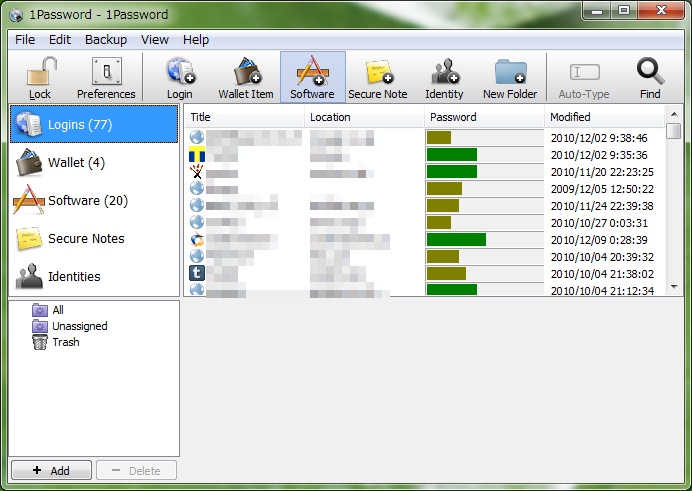Viewport: 692px width, 491px height.
Task: Create a new Secure Note
Action: click(378, 77)
